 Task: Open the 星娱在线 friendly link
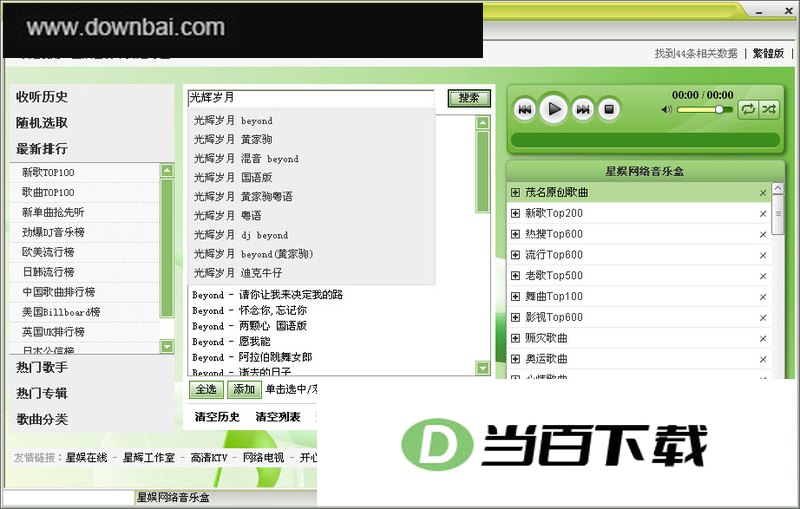[x=86, y=458]
